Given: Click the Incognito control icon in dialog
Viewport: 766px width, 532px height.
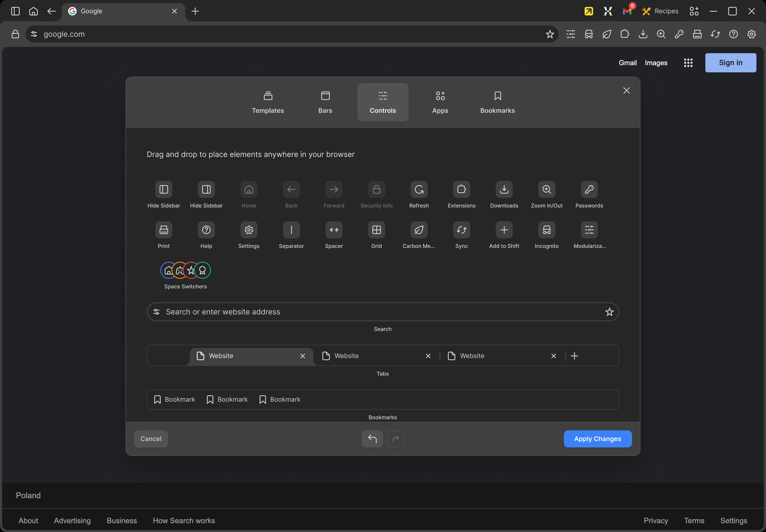Looking at the screenshot, I should (546, 230).
